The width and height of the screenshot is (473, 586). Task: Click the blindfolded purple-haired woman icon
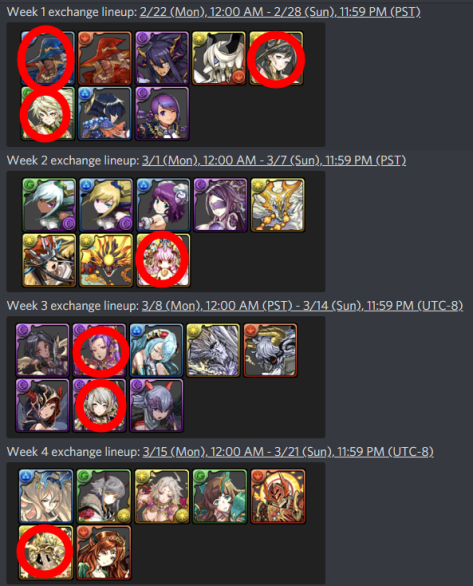pyautogui.click(x=220, y=205)
